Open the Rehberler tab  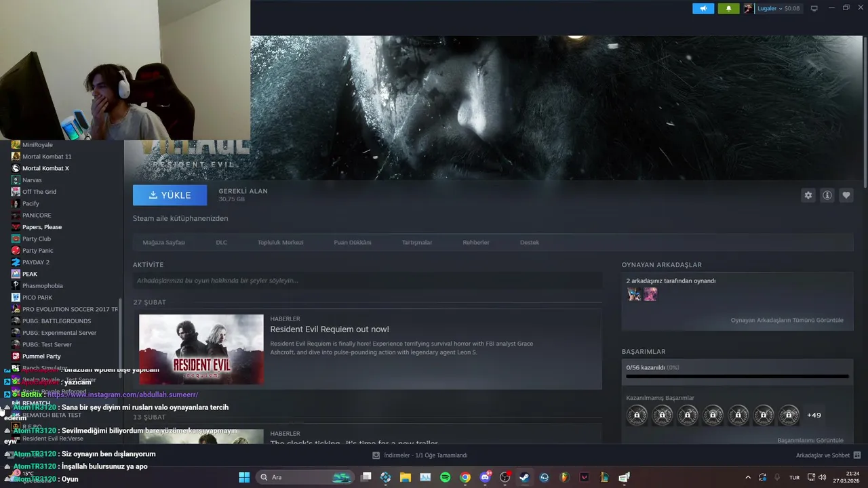476,242
